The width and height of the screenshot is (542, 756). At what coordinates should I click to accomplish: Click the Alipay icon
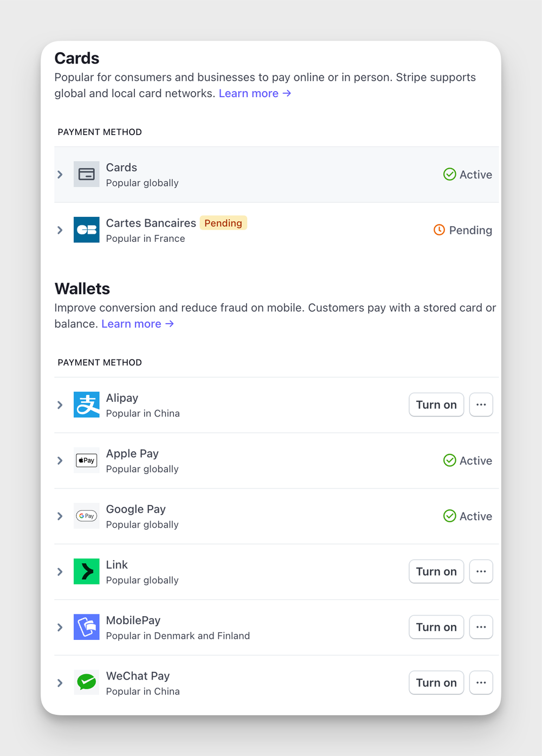86,405
